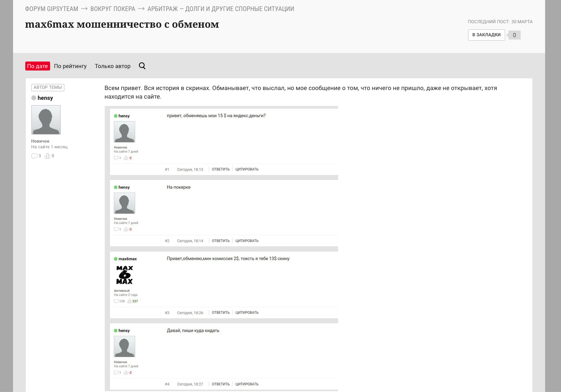Open hensy's profile name link
The image size is (561, 392).
(x=45, y=98)
